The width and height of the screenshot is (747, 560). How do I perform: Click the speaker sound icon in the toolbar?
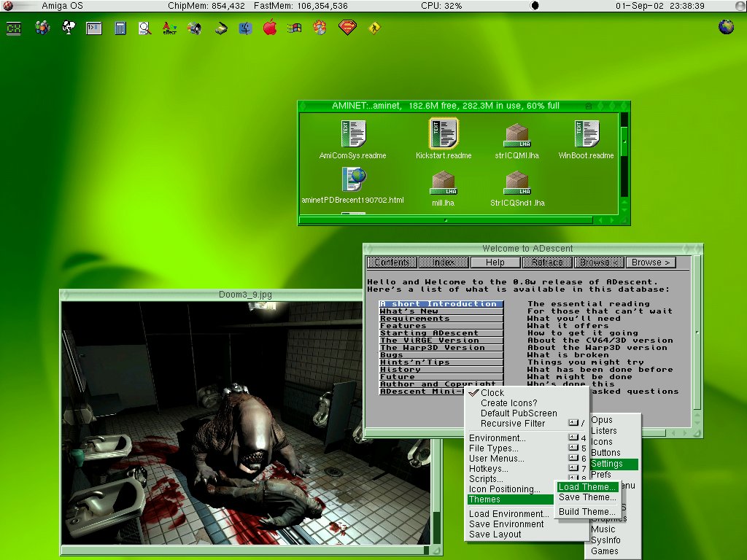(x=194, y=28)
